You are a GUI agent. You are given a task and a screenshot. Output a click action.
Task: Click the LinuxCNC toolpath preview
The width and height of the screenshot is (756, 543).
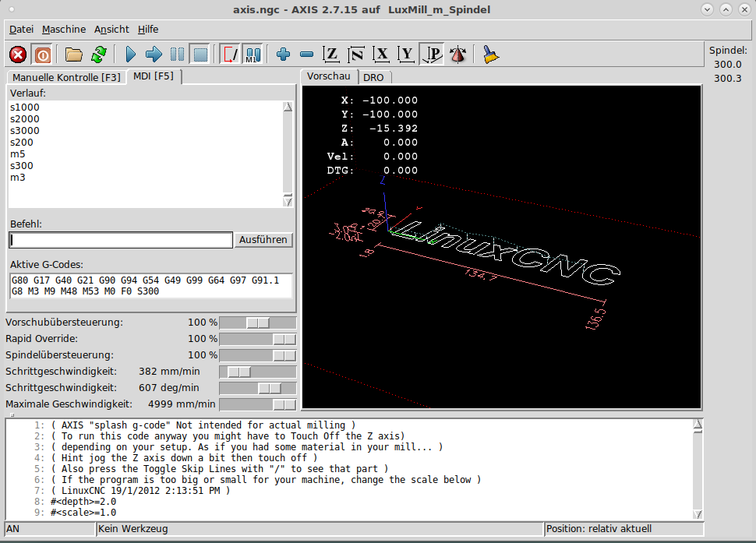pyautogui.click(x=503, y=253)
